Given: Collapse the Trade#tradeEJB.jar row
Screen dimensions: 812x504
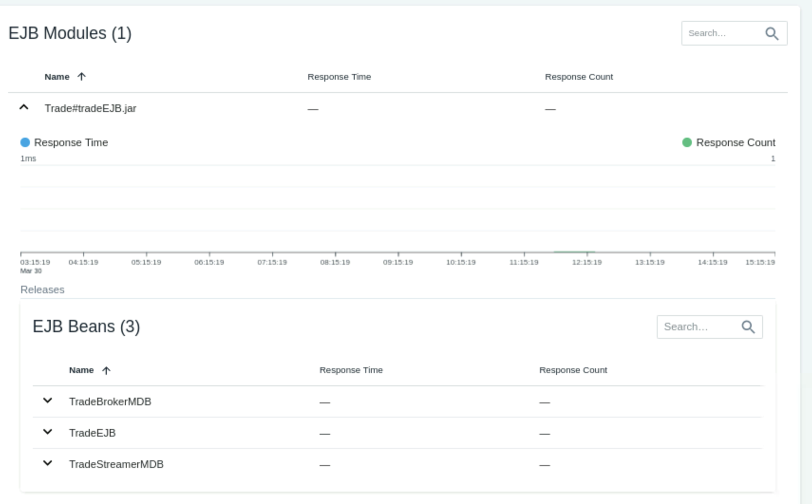Looking at the screenshot, I should (x=24, y=108).
